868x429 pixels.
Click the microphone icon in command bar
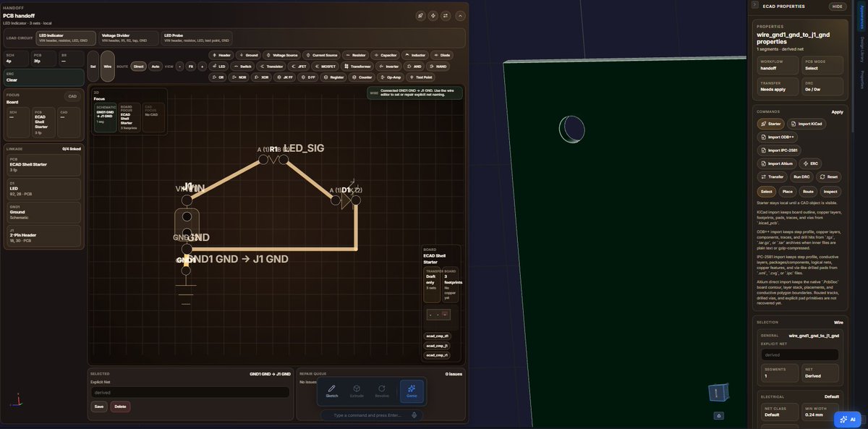click(x=414, y=415)
